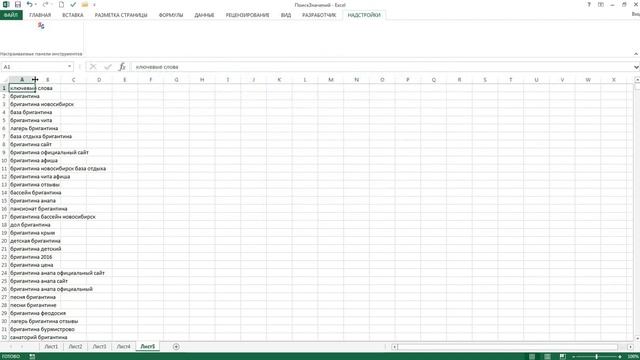Cancel formula bar entry with X icon
This screenshot has height=360, width=640.
click(x=93, y=67)
